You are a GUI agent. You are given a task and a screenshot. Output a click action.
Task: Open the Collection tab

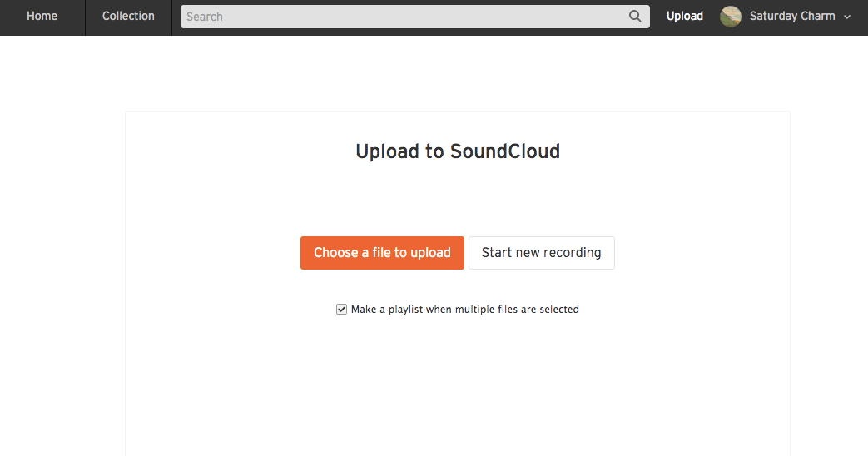(x=128, y=16)
